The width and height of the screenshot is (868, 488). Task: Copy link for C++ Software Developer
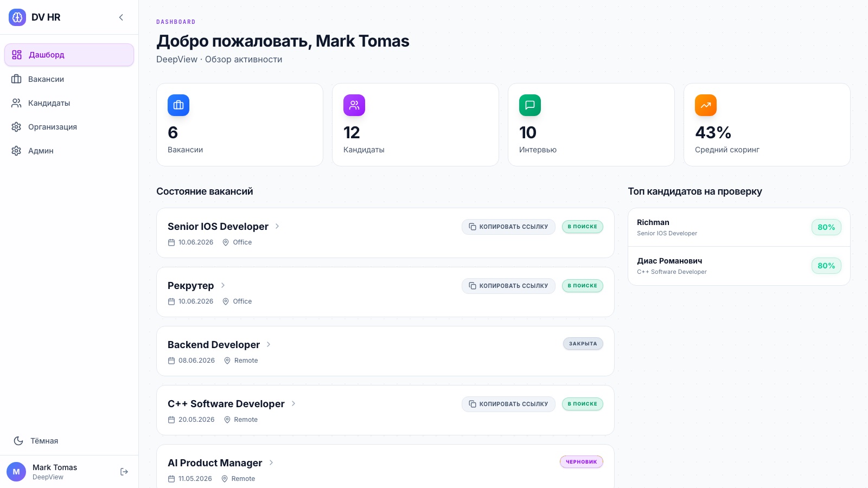tap(508, 404)
